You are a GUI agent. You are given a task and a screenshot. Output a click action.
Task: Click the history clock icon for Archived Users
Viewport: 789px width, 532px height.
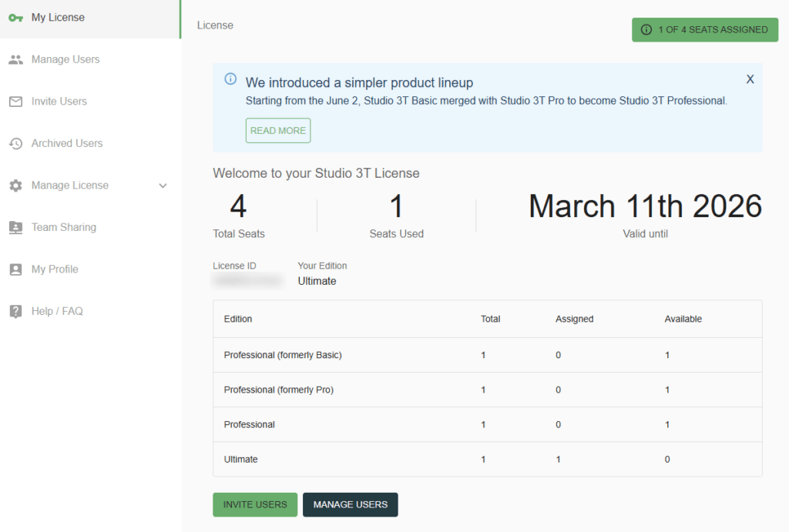[15, 143]
